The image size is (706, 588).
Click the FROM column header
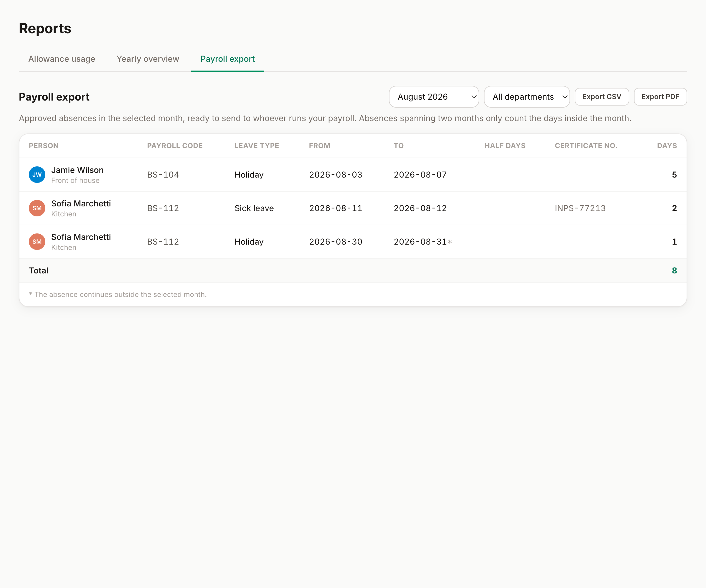[320, 146]
